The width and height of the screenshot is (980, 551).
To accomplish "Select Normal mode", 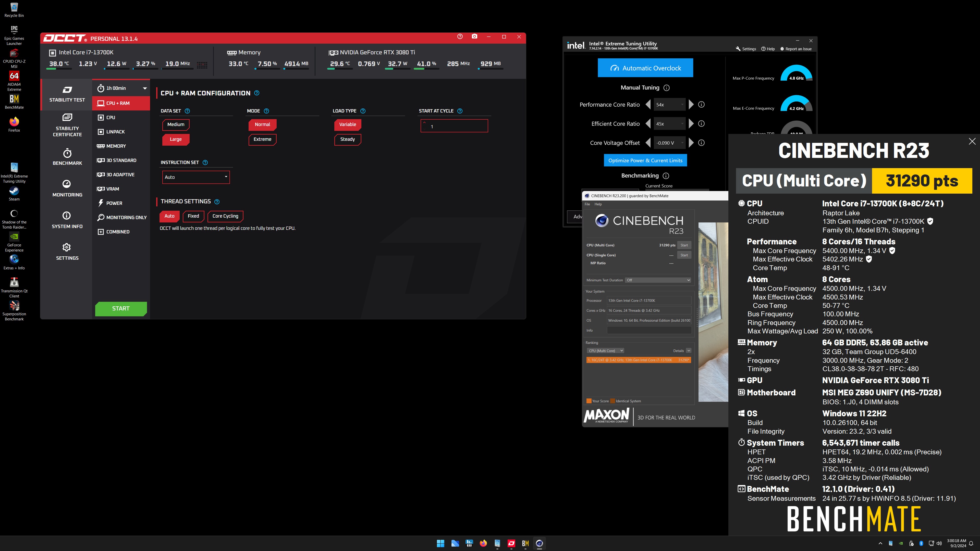I will [263, 124].
